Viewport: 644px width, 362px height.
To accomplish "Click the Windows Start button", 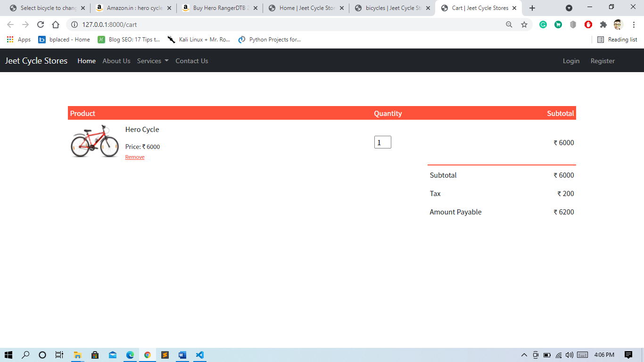I will (7, 355).
